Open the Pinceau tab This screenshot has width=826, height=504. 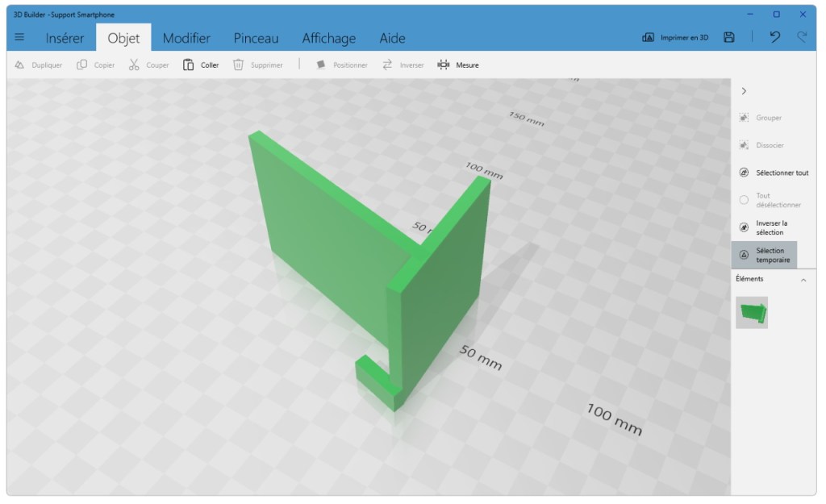pyautogui.click(x=256, y=38)
